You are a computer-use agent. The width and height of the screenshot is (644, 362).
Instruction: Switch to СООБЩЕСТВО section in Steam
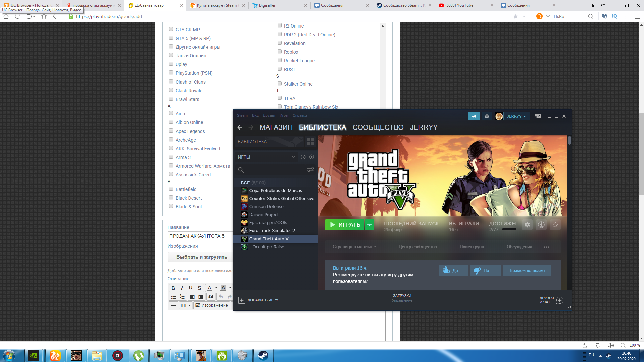pyautogui.click(x=378, y=127)
